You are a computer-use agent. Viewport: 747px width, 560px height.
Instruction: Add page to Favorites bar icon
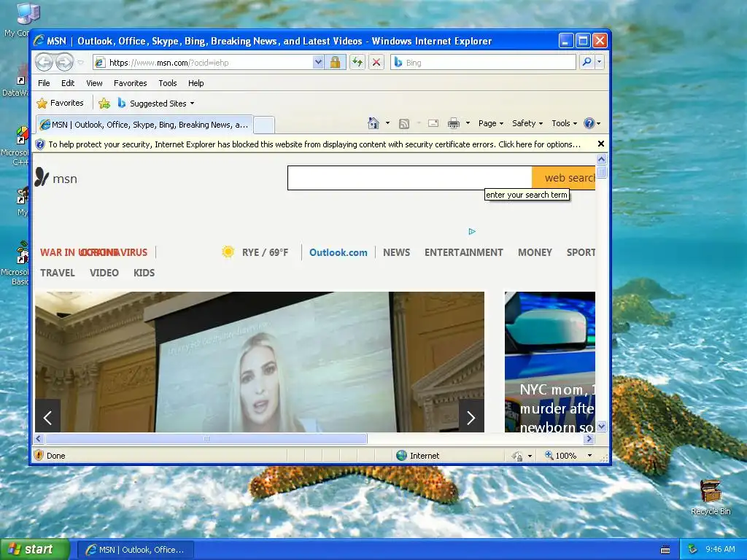[104, 103]
